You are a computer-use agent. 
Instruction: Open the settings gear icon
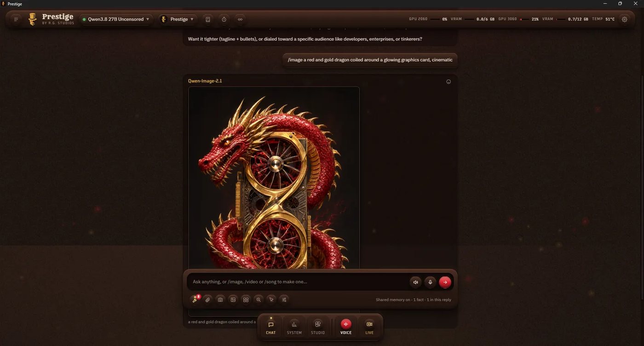[x=624, y=19]
